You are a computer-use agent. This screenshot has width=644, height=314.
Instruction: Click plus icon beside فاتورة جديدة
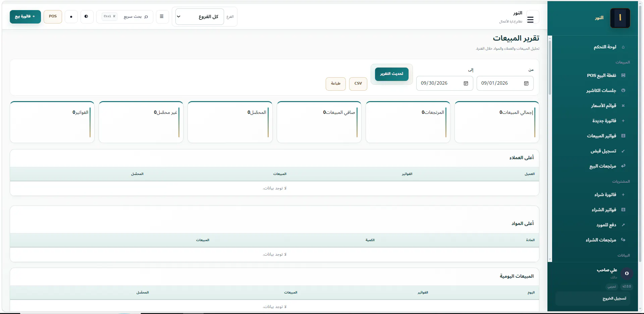(x=623, y=121)
